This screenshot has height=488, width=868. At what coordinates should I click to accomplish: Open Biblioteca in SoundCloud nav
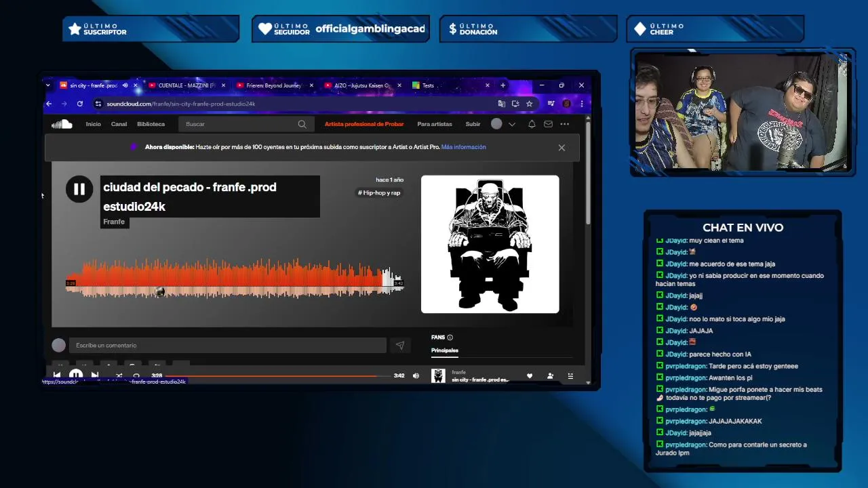151,124
